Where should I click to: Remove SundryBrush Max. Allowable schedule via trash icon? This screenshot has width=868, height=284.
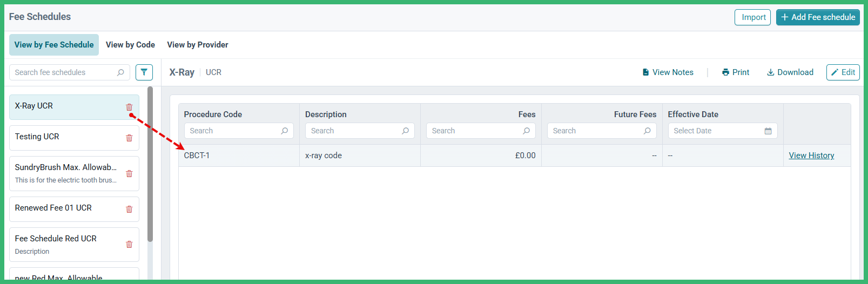point(129,173)
